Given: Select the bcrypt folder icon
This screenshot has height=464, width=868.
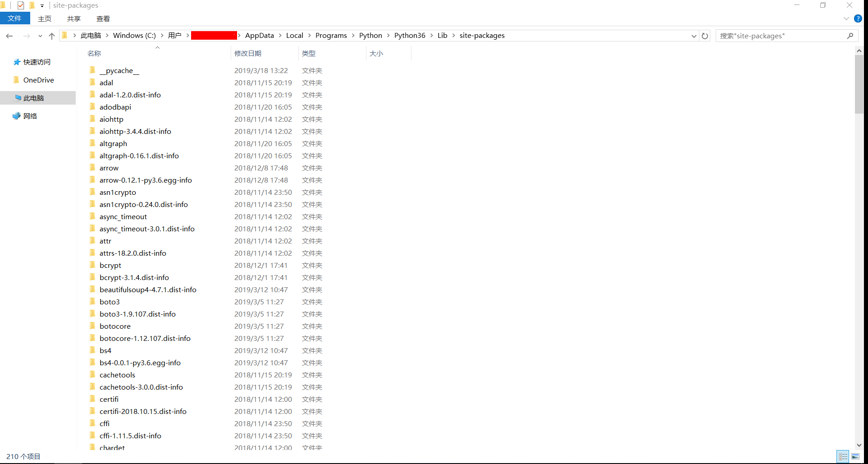Looking at the screenshot, I should coord(92,265).
